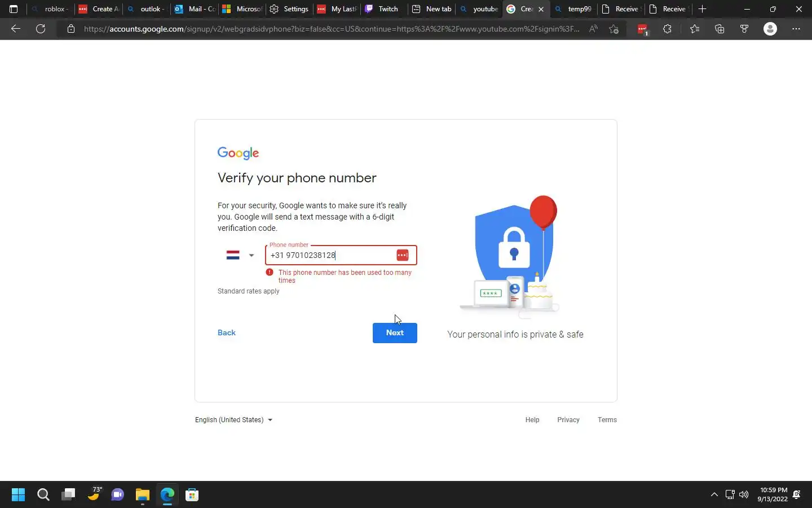Switch to the outlok search tab
Viewport: 812px width, 508px height.
[147, 9]
